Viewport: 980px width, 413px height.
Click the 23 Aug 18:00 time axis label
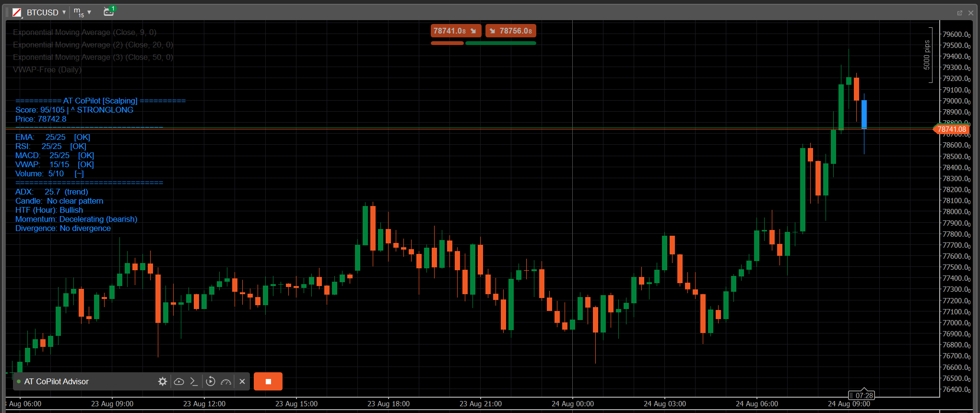pyautogui.click(x=389, y=404)
